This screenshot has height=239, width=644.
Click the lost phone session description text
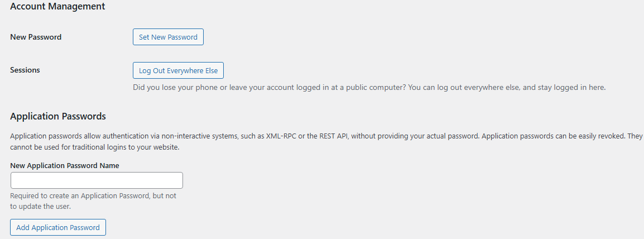[x=369, y=88]
